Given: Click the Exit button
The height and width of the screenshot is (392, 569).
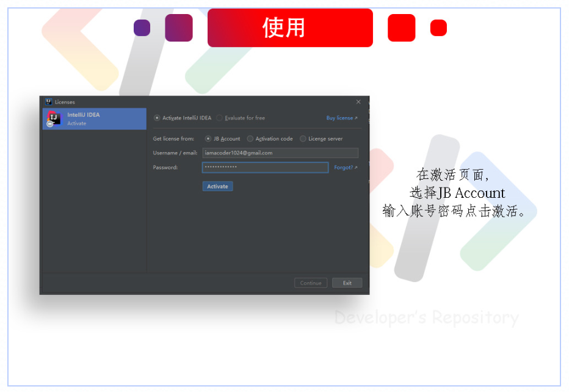Looking at the screenshot, I should click(x=347, y=283).
